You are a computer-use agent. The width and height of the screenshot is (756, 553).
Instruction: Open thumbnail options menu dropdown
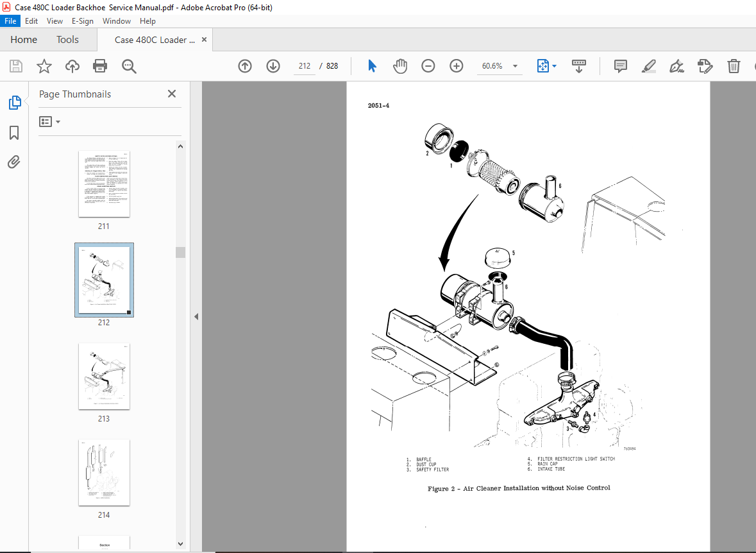pyautogui.click(x=49, y=122)
